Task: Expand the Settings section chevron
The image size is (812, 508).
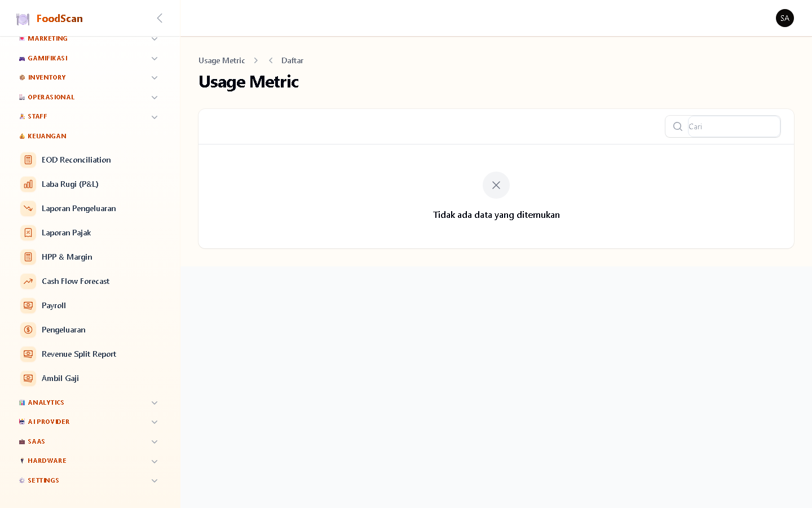Action: tap(155, 481)
